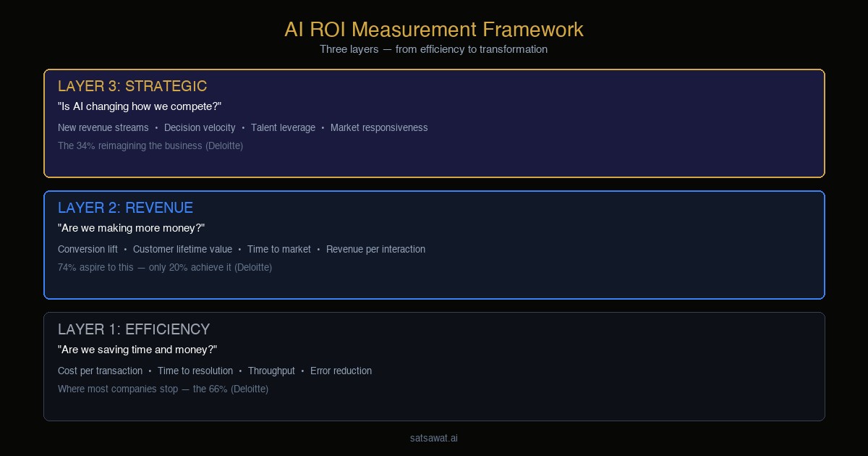The height and width of the screenshot is (456, 868).
Task: Click the "Time to resolution" metric
Action: (x=195, y=371)
